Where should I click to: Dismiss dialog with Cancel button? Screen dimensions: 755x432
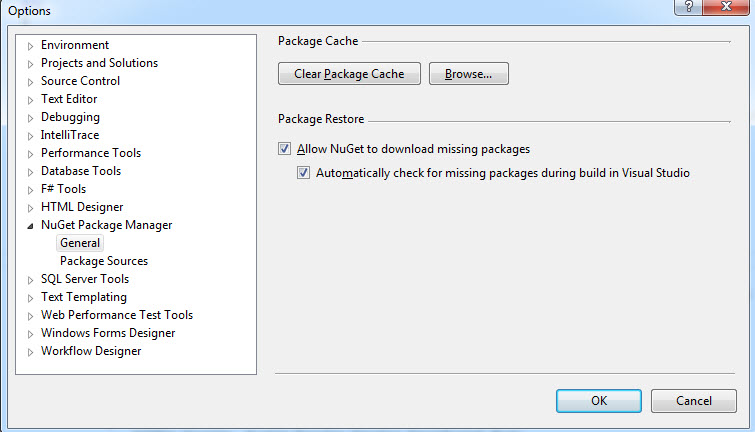(x=693, y=401)
